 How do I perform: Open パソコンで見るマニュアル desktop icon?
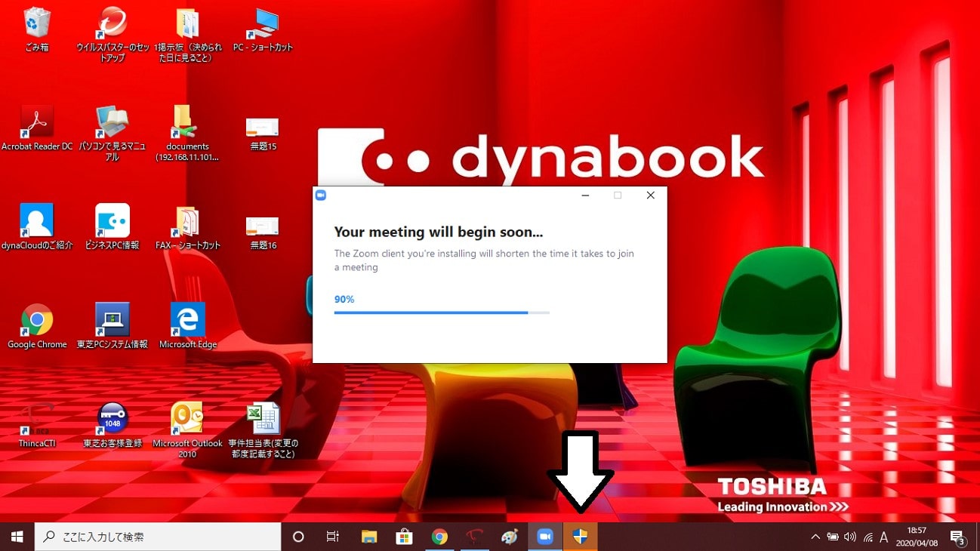112,133
